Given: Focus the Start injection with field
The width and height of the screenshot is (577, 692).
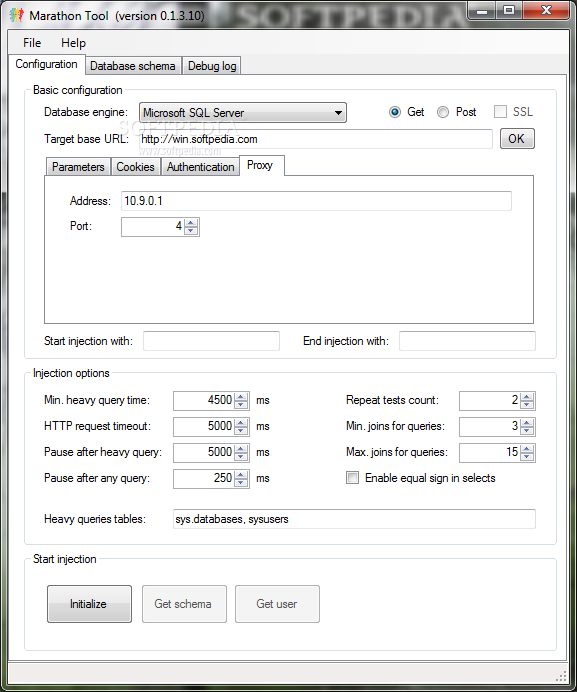Looking at the screenshot, I should [x=211, y=341].
